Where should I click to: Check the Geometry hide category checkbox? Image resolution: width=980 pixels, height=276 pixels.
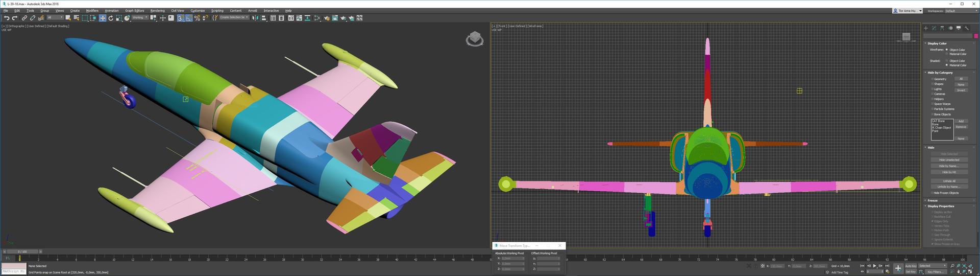tap(932, 79)
